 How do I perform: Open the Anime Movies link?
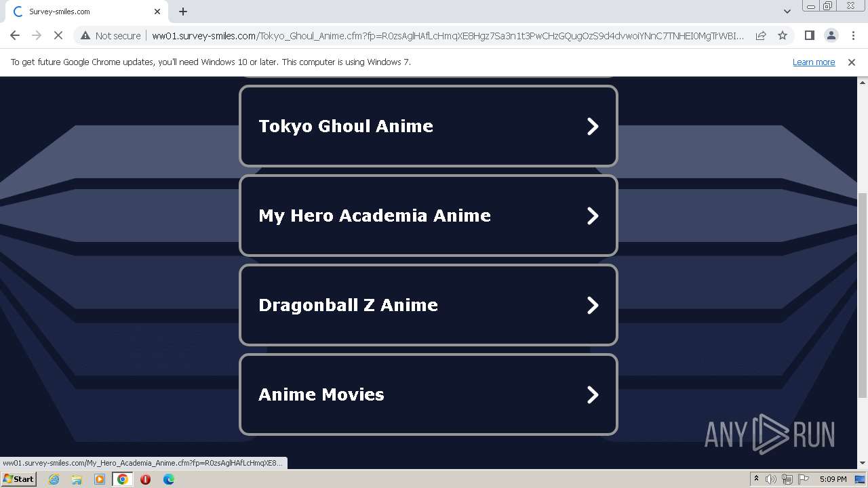coord(428,394)
